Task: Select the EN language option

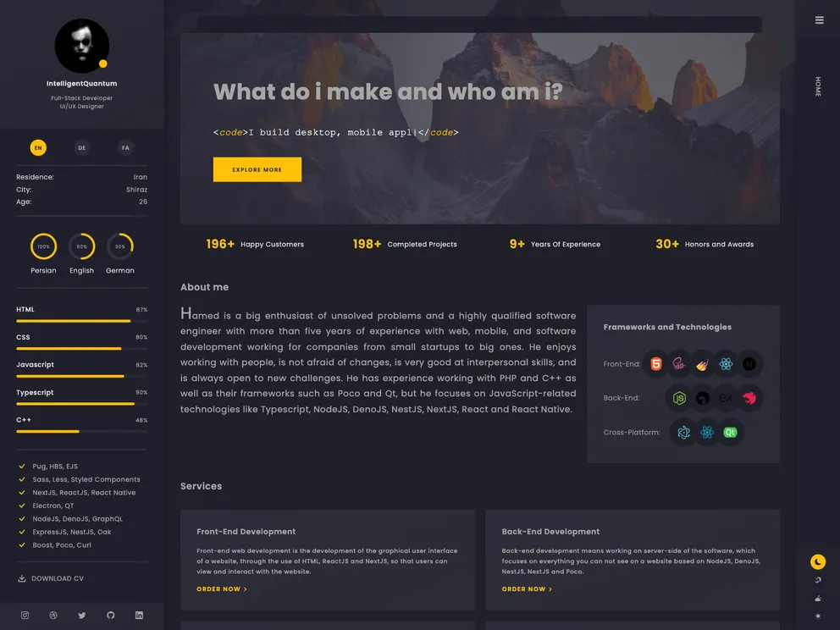Action: 38,148
